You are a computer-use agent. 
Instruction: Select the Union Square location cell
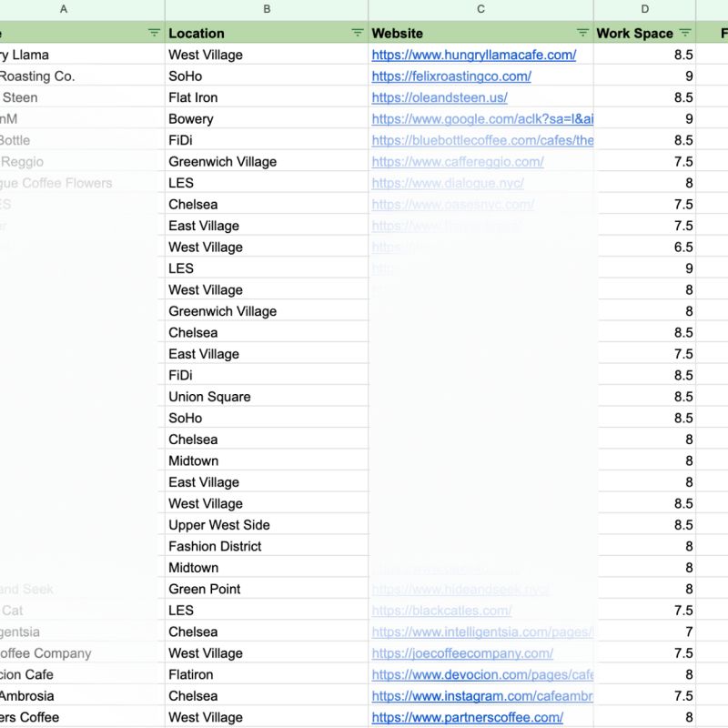click(267, 397)
